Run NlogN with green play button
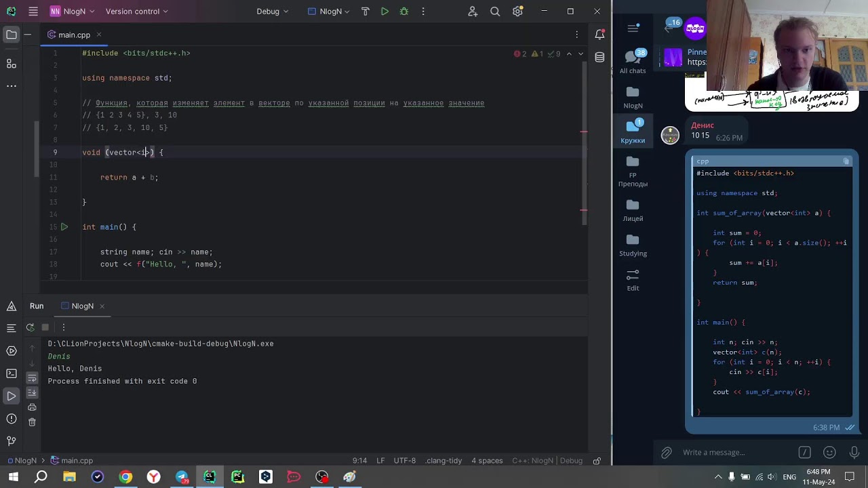This screenshot has height=488, width=868. pyautogui.click(x=384, y=12)
